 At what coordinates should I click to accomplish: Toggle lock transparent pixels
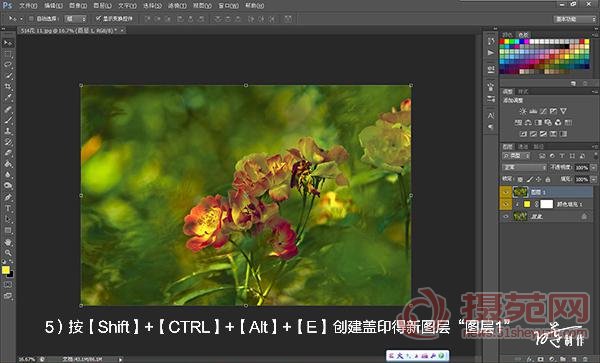520,179
